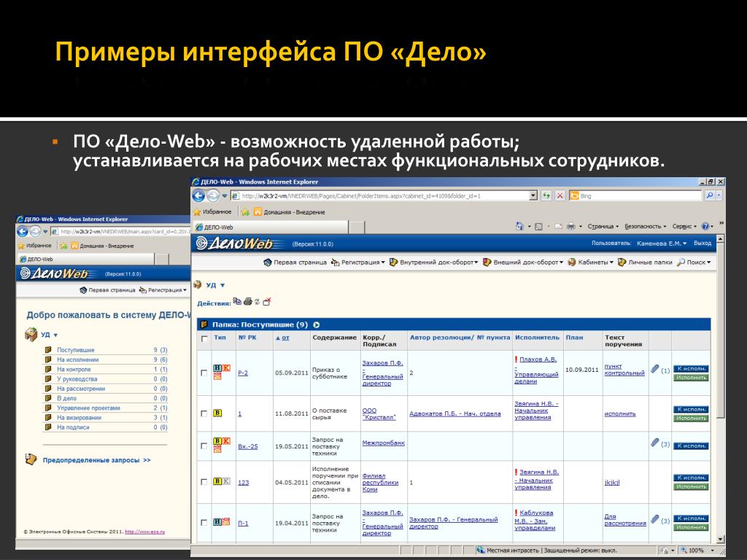Open the Сервис menu in IE command bar
747x560 pixels.
pos(684,227)
